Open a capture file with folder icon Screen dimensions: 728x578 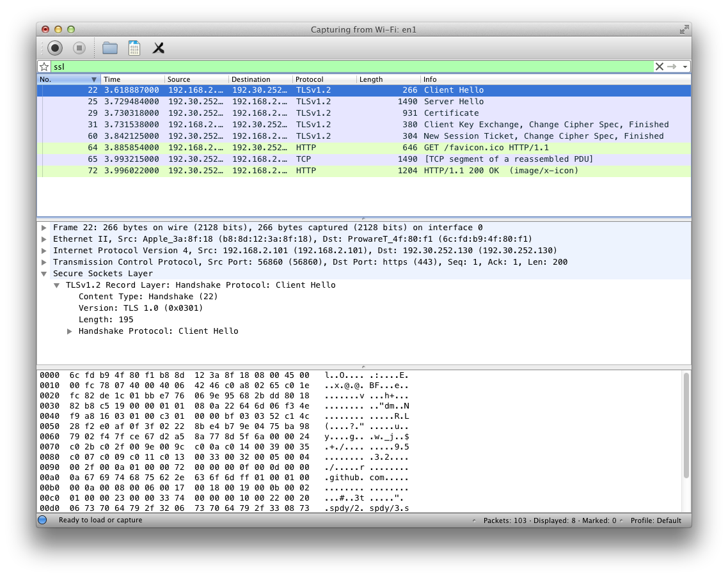(110, 48)
